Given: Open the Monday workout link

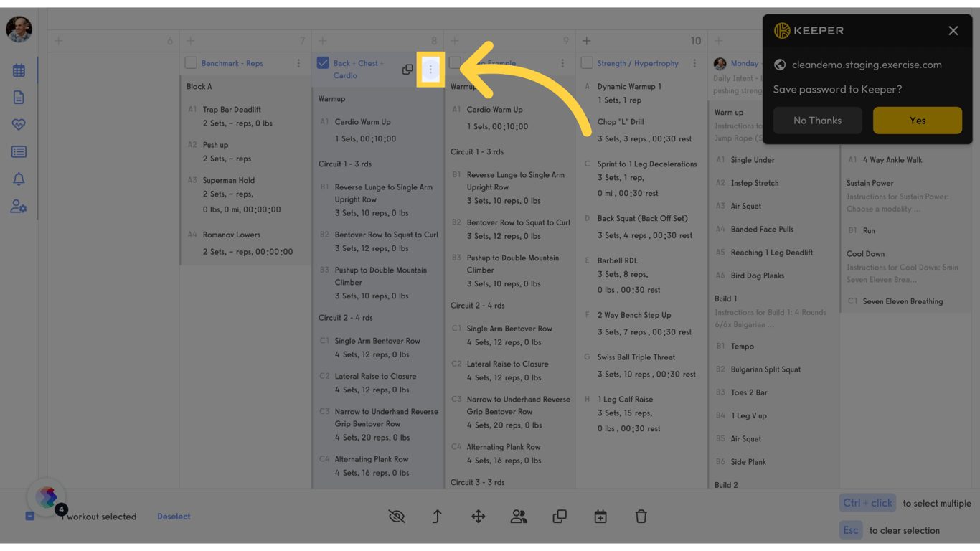Looking at the screenshot, I should click(x=745, y=63).
